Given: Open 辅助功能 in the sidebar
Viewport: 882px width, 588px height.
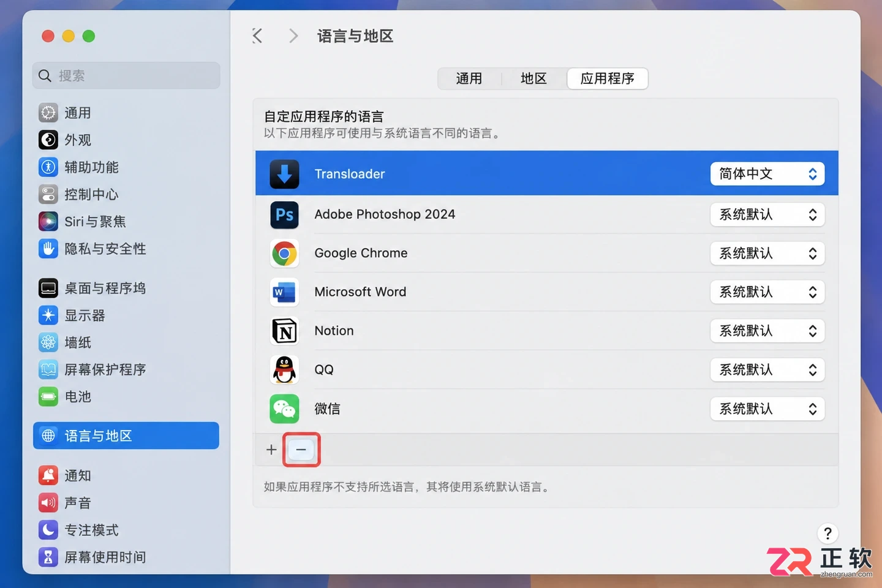Looking at the screenshot, I should [x=126, y=167].
